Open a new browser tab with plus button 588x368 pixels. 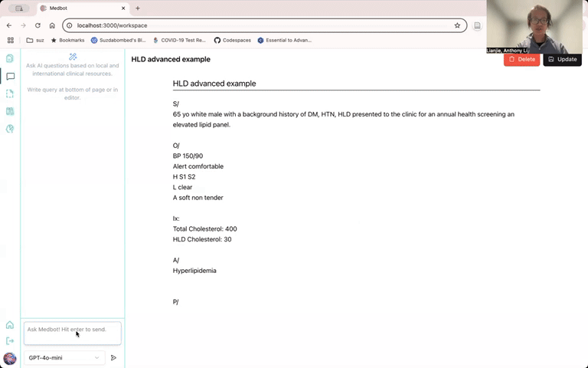(138, 8)
